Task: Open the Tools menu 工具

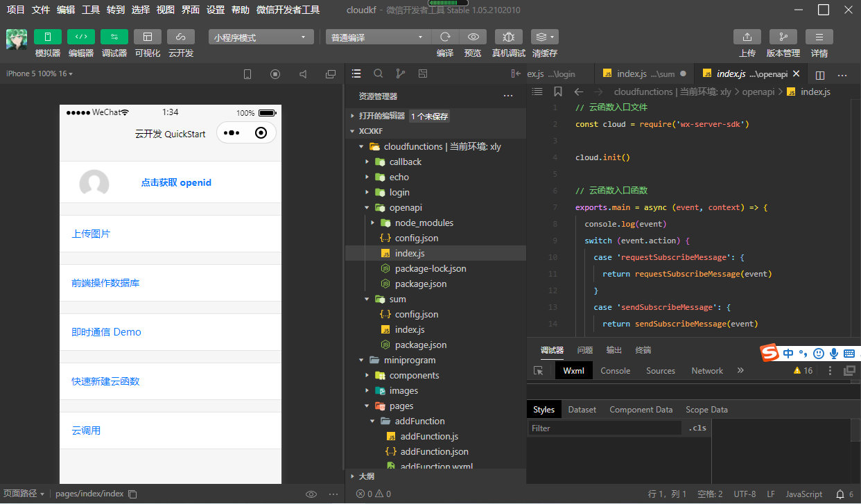Action: [x=91, y=10]
